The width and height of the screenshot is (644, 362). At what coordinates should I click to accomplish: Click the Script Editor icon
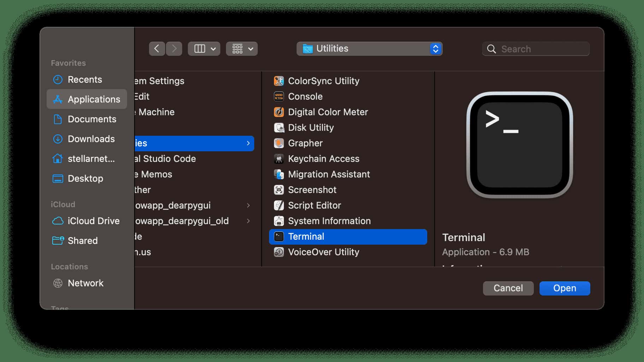279,205
